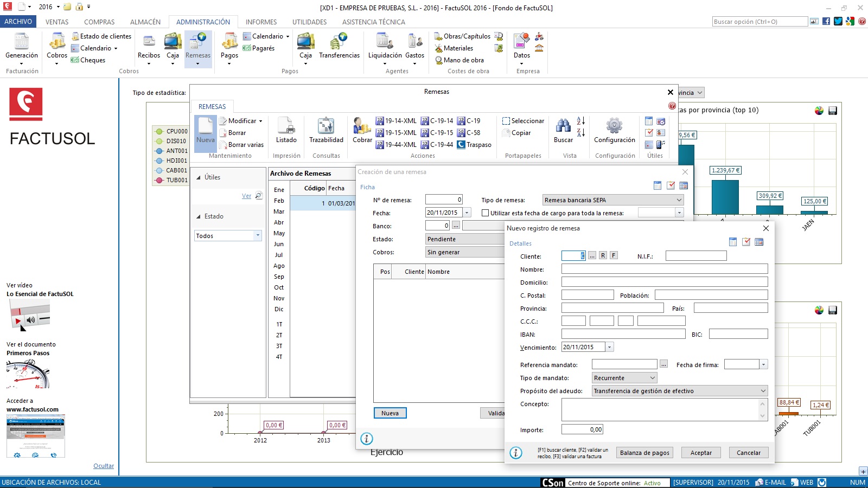Select Mar month in Archivo de Remesas
The image size is (868, 488).
pos(279,211)
